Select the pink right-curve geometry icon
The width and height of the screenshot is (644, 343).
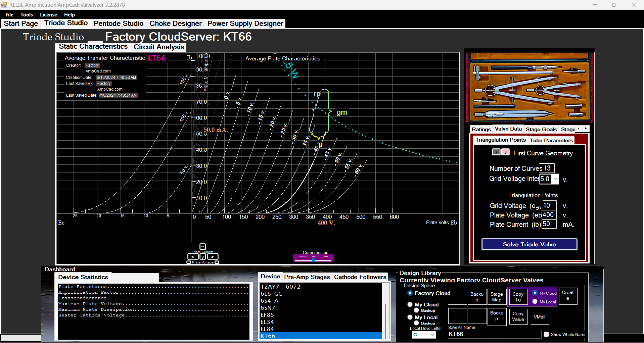tap(505, 152)
